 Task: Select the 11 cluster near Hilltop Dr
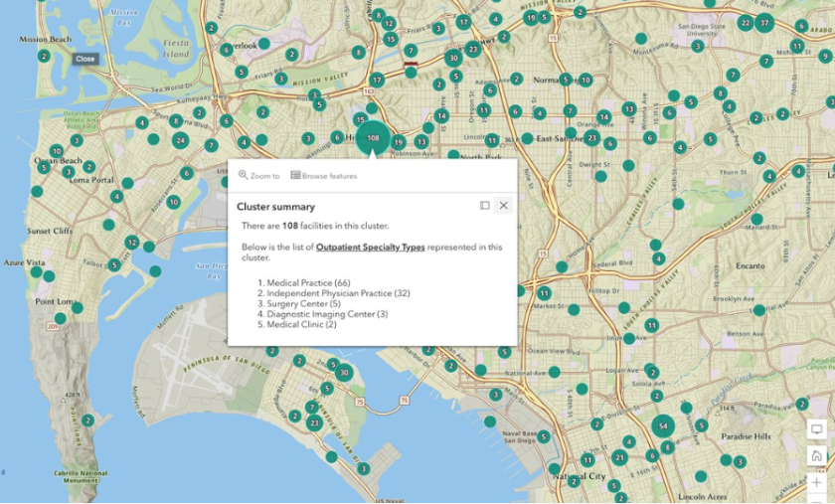[544, 293]
